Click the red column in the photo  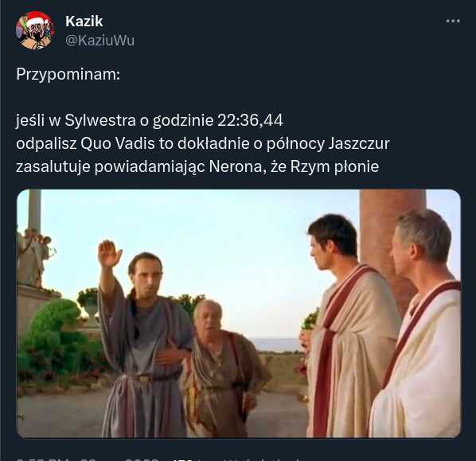point(392,243)
